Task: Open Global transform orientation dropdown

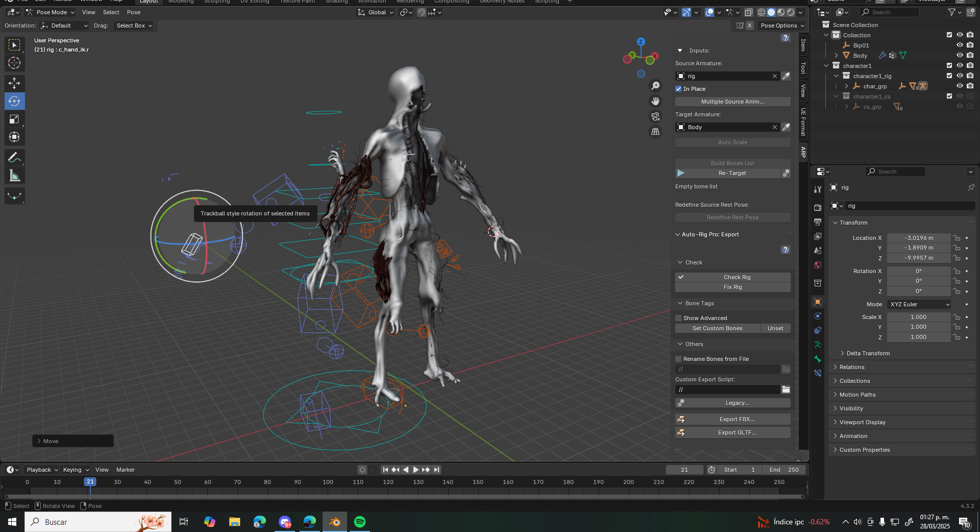Action: (376, 12)
